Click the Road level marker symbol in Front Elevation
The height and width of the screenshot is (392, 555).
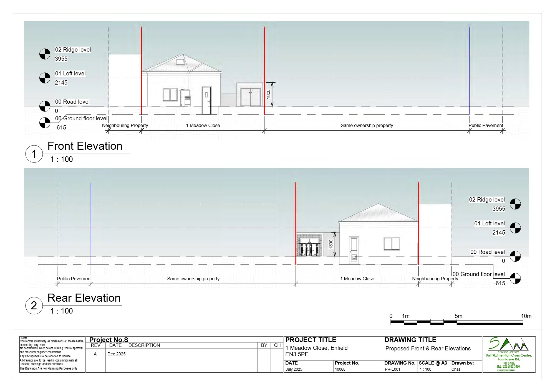pos(45,106)
